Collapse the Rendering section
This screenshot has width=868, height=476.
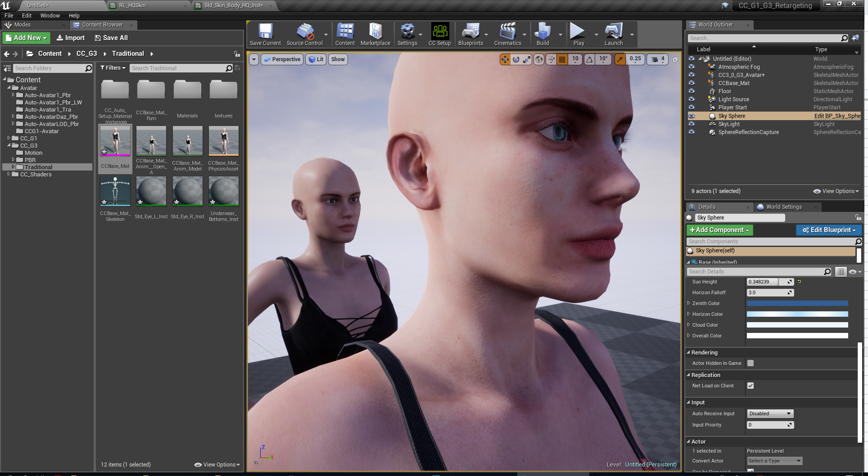point(688,353)
